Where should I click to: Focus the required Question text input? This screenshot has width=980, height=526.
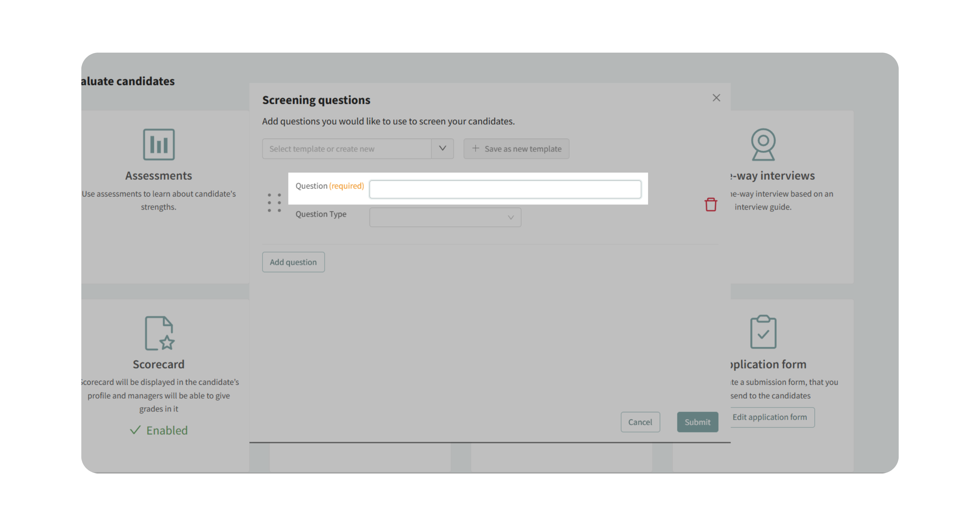click(505, 189)
